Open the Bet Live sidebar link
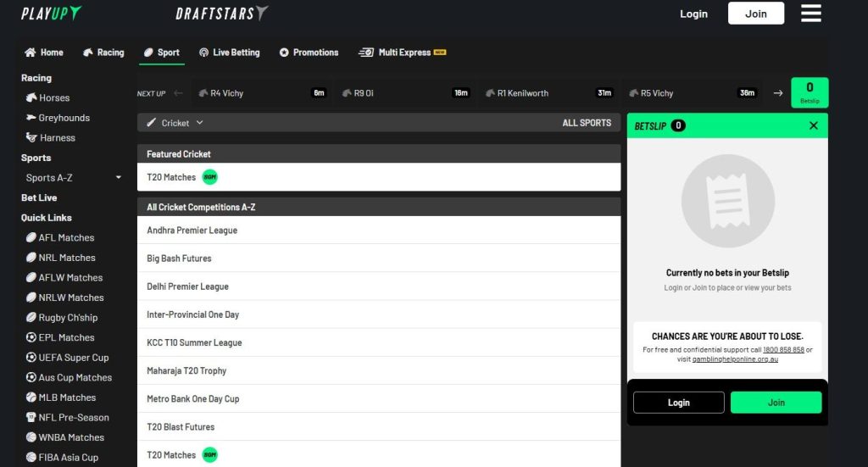The height and width of the screenshot is (467, 868). (39, 197)
